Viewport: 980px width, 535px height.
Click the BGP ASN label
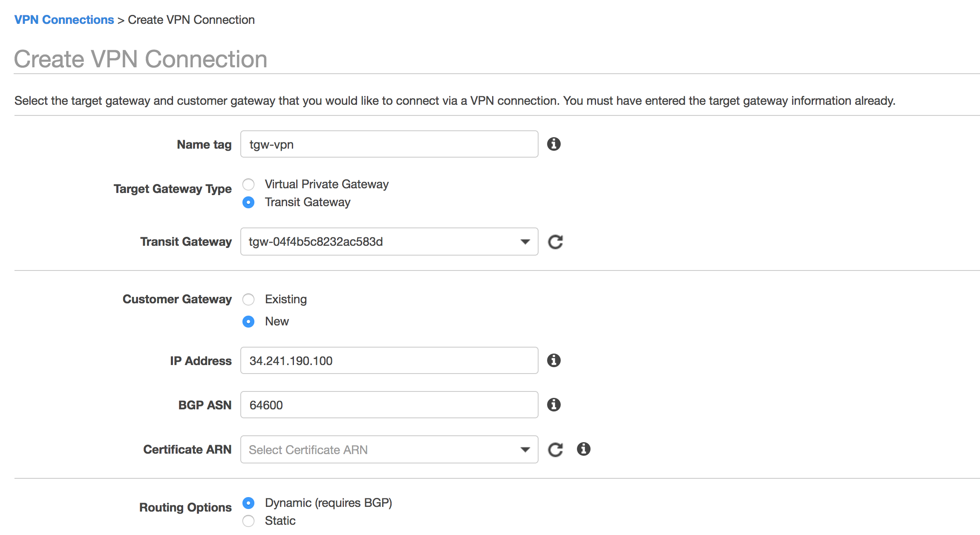coord(205,405)
